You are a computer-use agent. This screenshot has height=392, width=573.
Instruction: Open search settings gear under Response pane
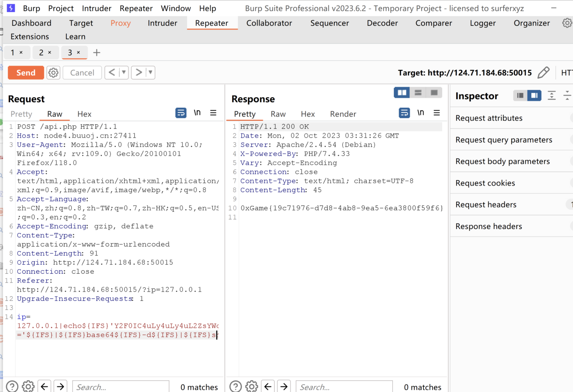point(252,387)
